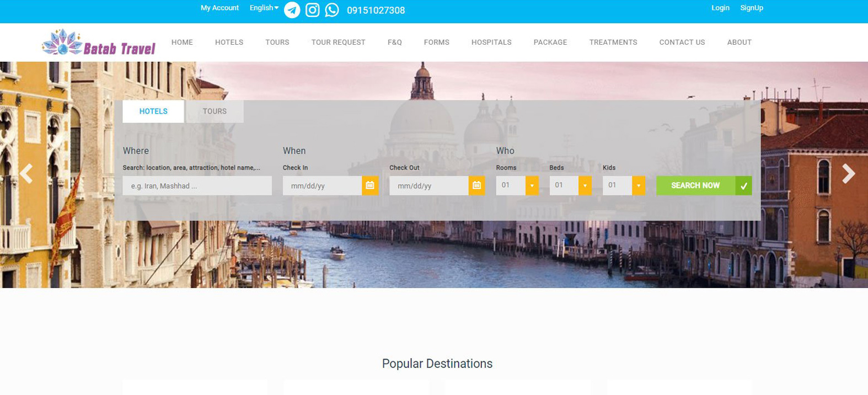Click the 'When' section label
868x395 pixels.
click(x=294, y=151)
